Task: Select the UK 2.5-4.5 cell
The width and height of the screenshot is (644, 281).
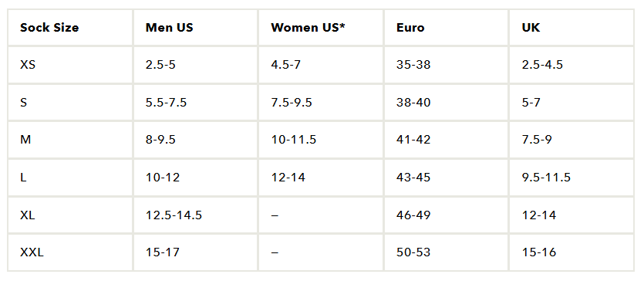Action: click(572, 65)
